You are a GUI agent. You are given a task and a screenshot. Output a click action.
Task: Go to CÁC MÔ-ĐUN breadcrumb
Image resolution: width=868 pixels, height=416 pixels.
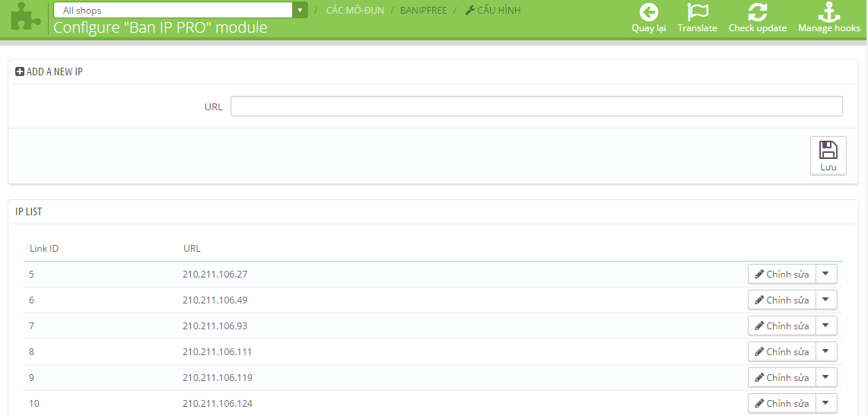coord(355,10)
